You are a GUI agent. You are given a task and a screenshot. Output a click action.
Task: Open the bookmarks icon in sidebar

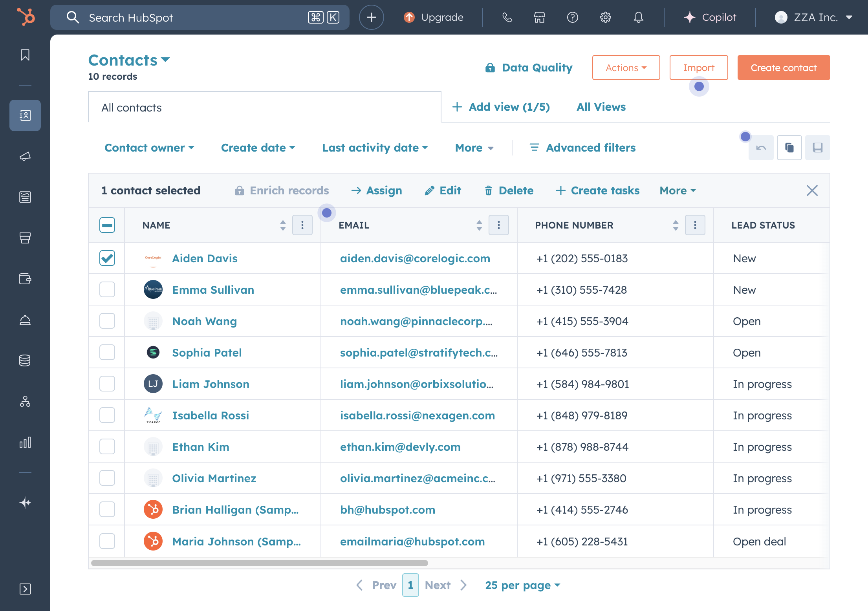pyautogui.click(x=25, y=55)
